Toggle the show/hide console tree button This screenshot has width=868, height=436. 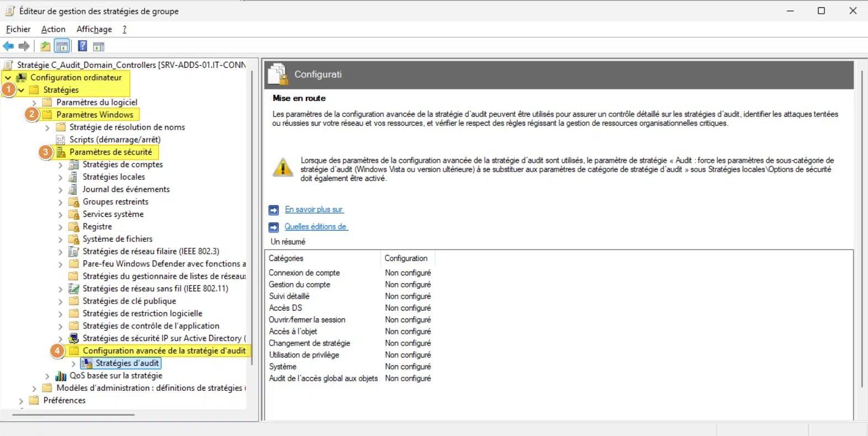coord(62,46)
